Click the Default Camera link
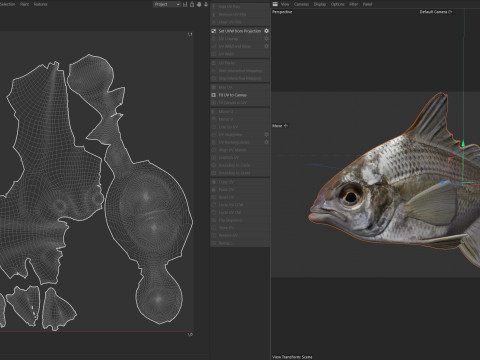This screenshot has width=480, height=360. tap(436, 12)
